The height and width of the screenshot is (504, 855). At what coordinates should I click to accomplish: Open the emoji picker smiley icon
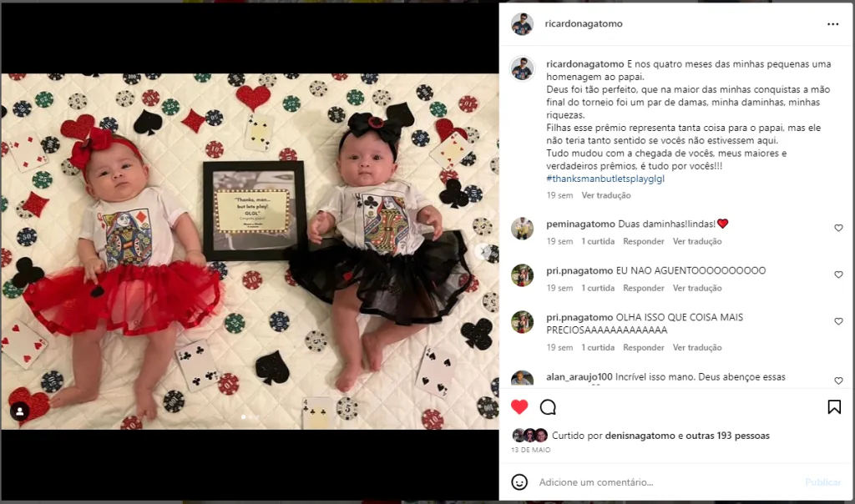click(519, 481)
